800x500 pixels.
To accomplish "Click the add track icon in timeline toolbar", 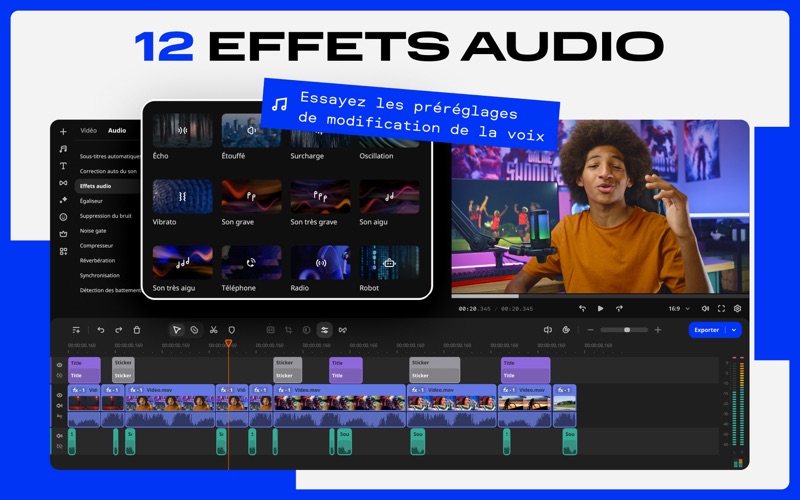I will [x=76, y=330].
